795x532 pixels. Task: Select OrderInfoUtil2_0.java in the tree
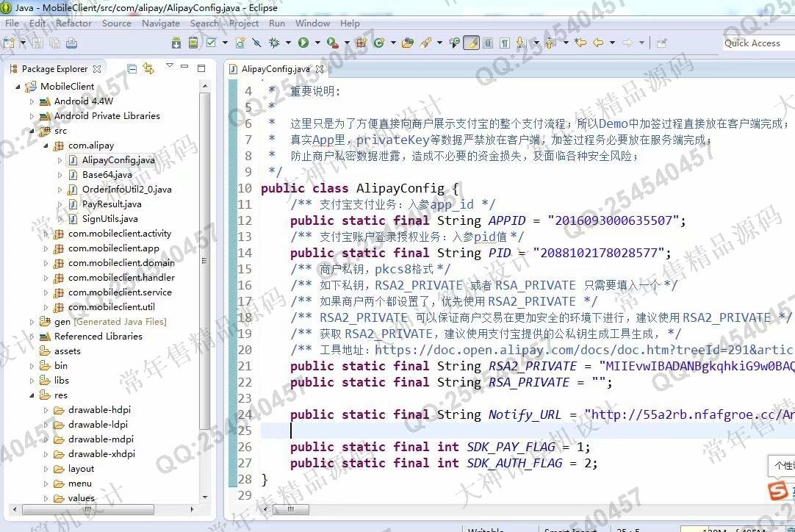127,189
